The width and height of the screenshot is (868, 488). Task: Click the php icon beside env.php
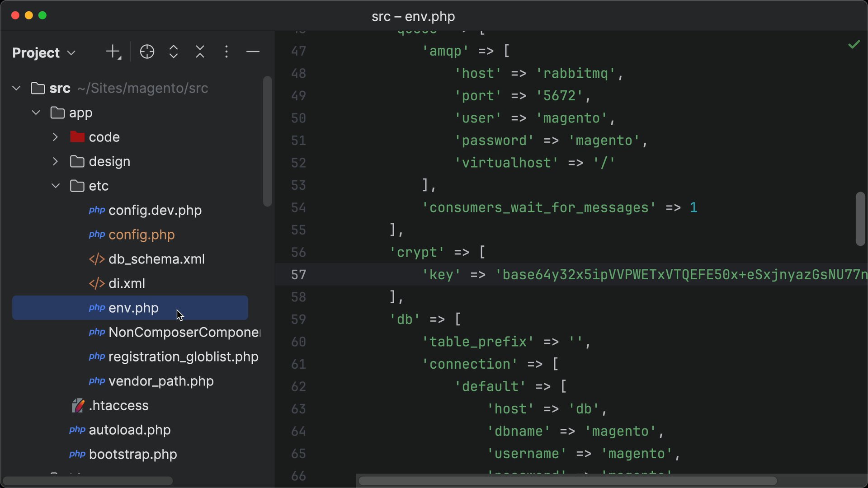click(x=97, y=308)
